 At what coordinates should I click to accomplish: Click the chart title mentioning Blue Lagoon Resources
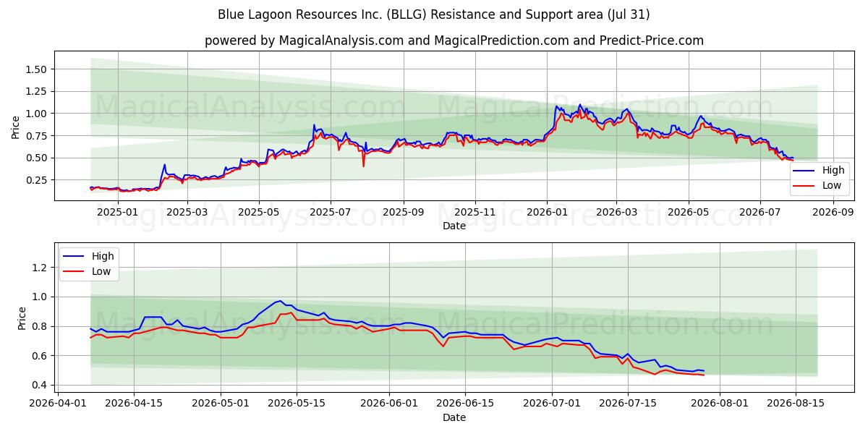[x=434, y=14]
